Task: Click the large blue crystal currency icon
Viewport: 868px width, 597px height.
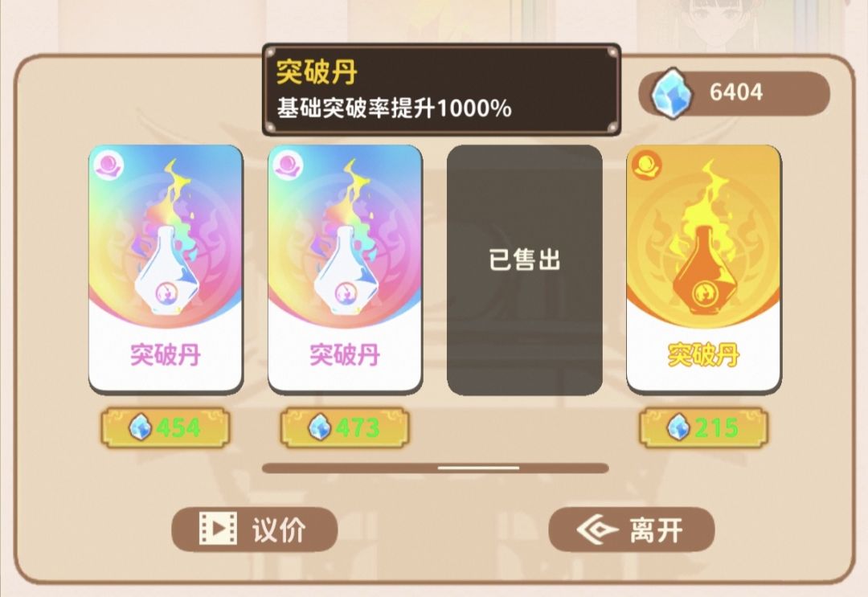Action: coord(671,93)
